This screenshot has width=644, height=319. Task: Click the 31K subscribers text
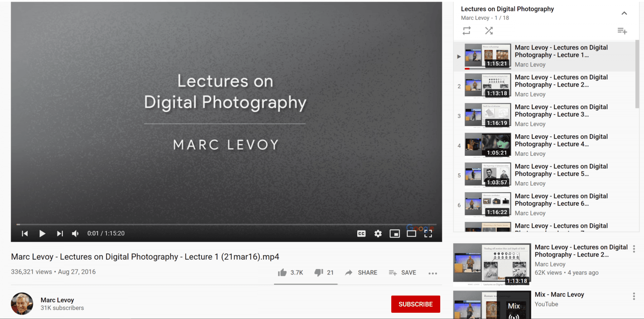(62, 308)
